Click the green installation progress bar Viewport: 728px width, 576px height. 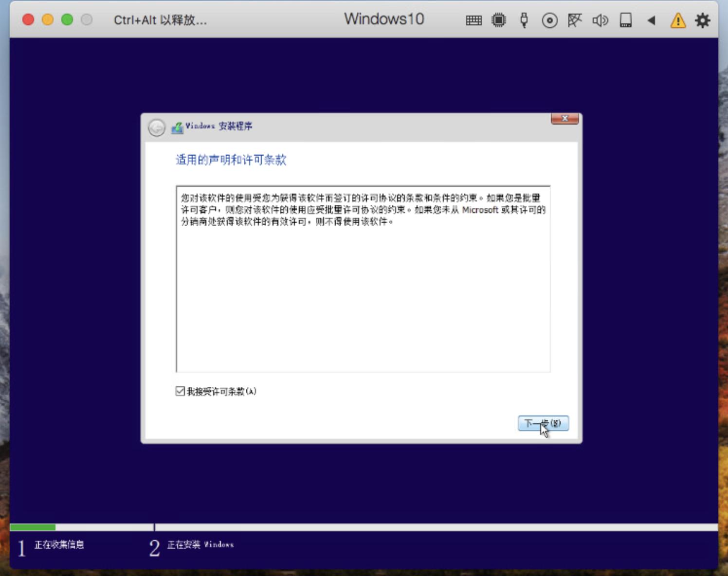point(34,526)
